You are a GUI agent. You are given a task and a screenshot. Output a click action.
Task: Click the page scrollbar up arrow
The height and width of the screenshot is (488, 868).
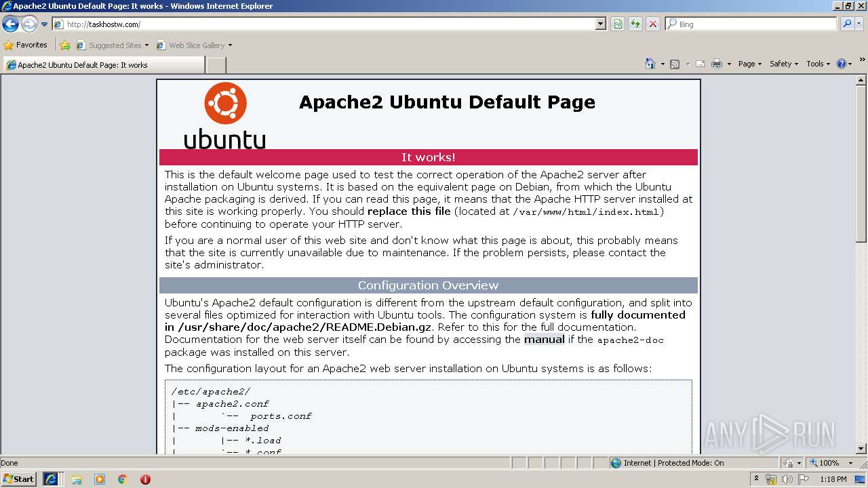861,80
